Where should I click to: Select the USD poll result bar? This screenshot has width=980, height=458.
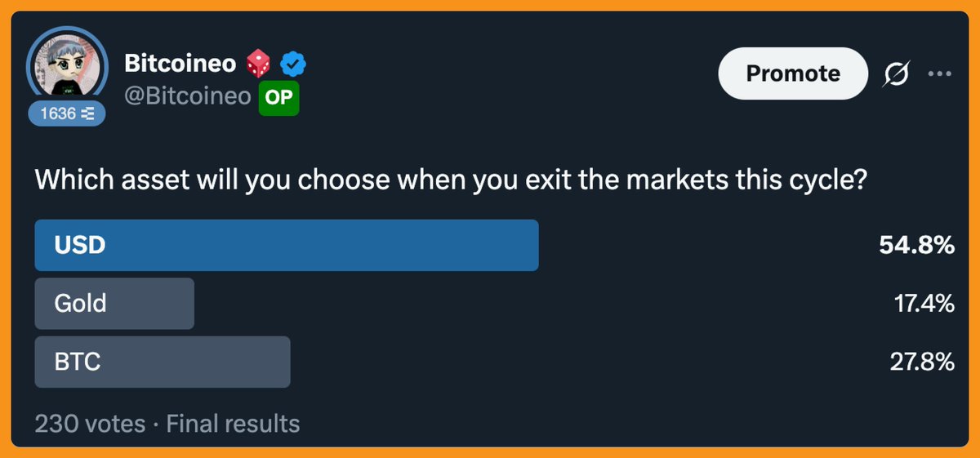(x=287, y=245)
